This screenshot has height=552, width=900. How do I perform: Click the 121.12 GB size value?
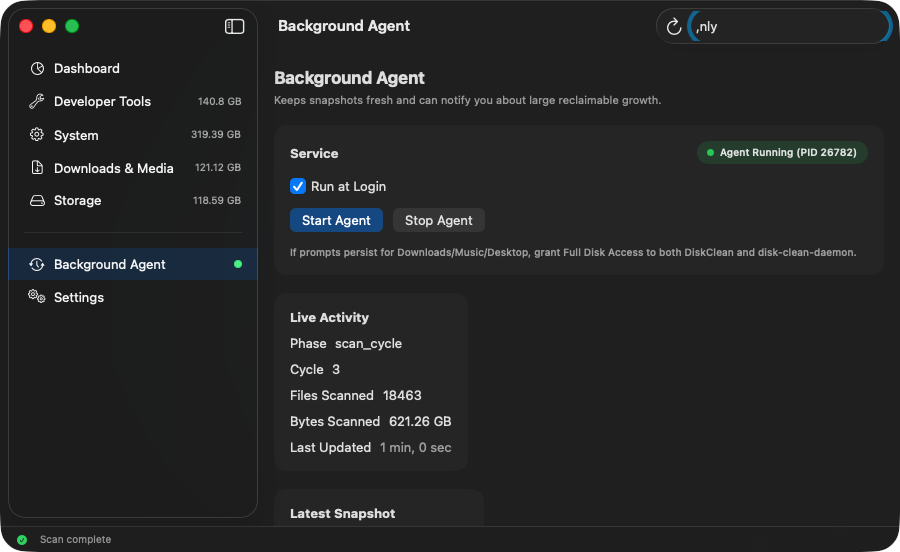pyautogui.click(x=218, y=167)
